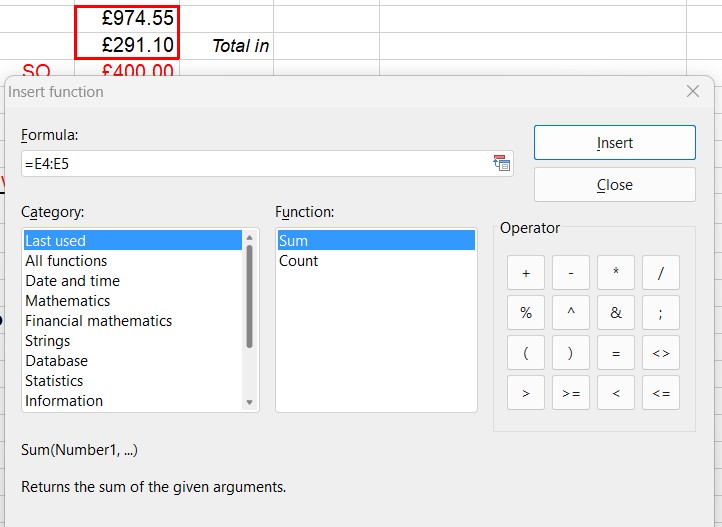This screenshot has height=527, width=722.
Task: Select Count in the Function list
Action: 298,261
